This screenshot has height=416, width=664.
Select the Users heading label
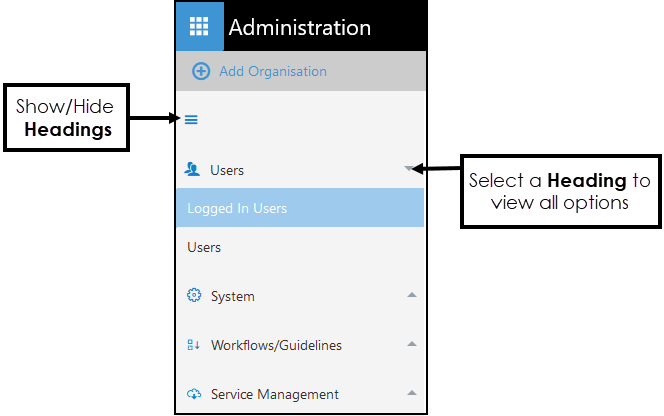point(227,170)
